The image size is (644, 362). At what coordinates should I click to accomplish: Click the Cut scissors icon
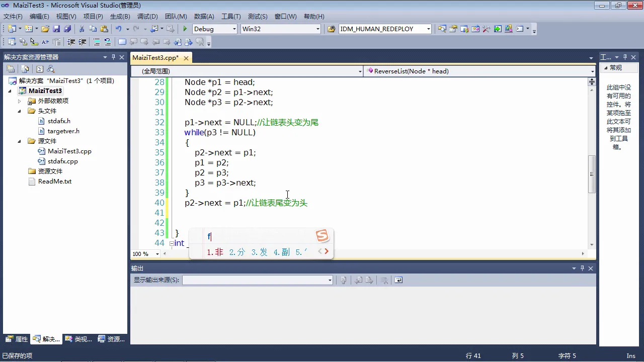click(82, 29)
